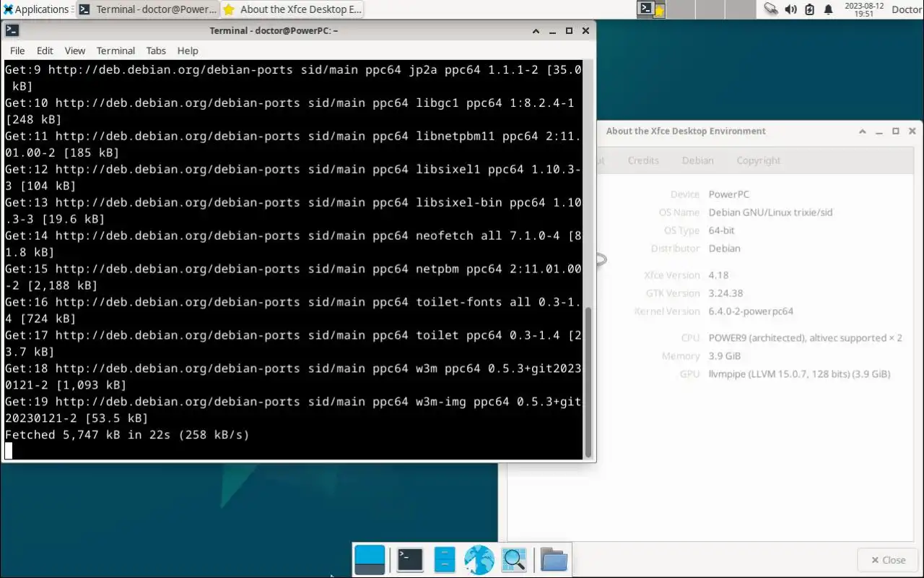Close the About Xfce window via title bar X
This screenshot has height=578, width=924.
click(x=912, y=131)
